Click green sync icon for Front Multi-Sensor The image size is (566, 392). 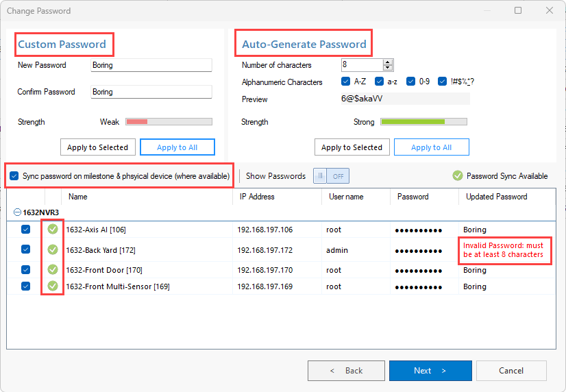click(x=53, y=286)
